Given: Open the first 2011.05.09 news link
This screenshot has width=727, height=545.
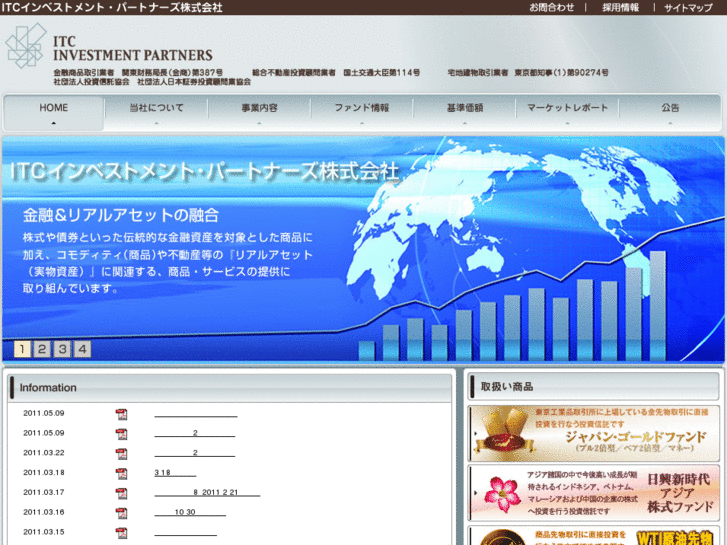Looking at the screenshot, I should (x=196, y=414).
